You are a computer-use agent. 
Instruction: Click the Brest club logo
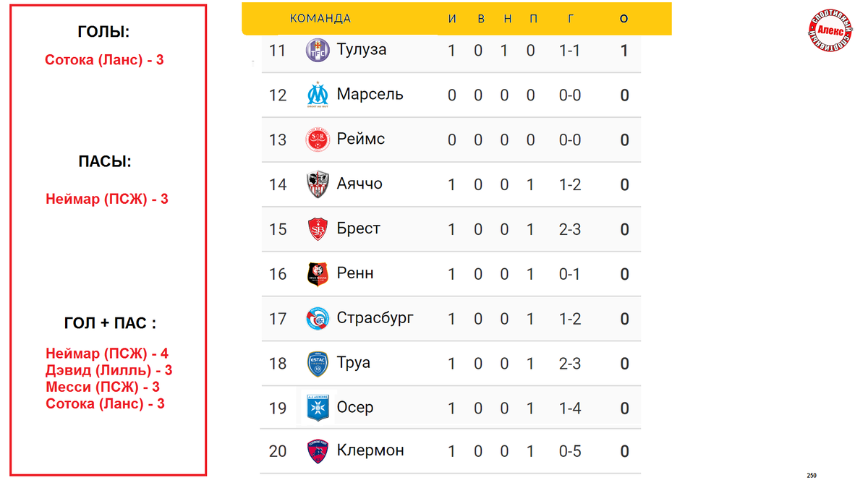click(318, 229)
